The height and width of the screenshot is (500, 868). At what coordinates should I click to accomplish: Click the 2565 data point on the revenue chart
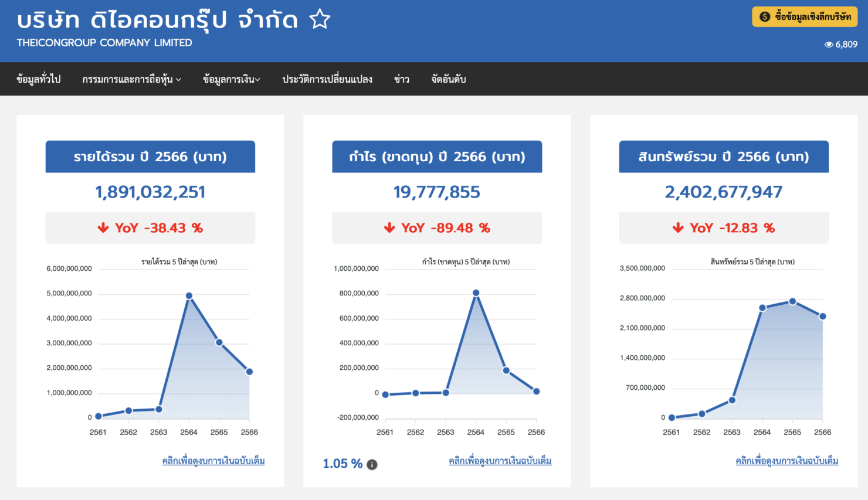219,342
